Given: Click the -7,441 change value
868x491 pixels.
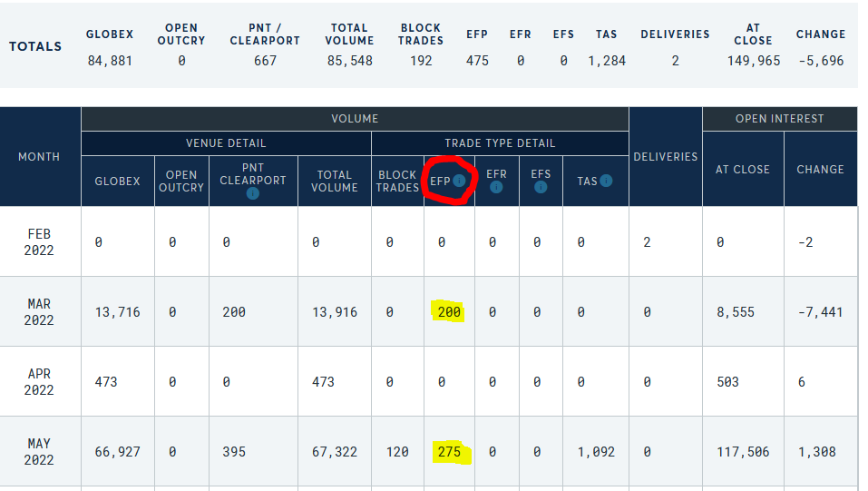Looking at the screenshot, I should point(821,312).
